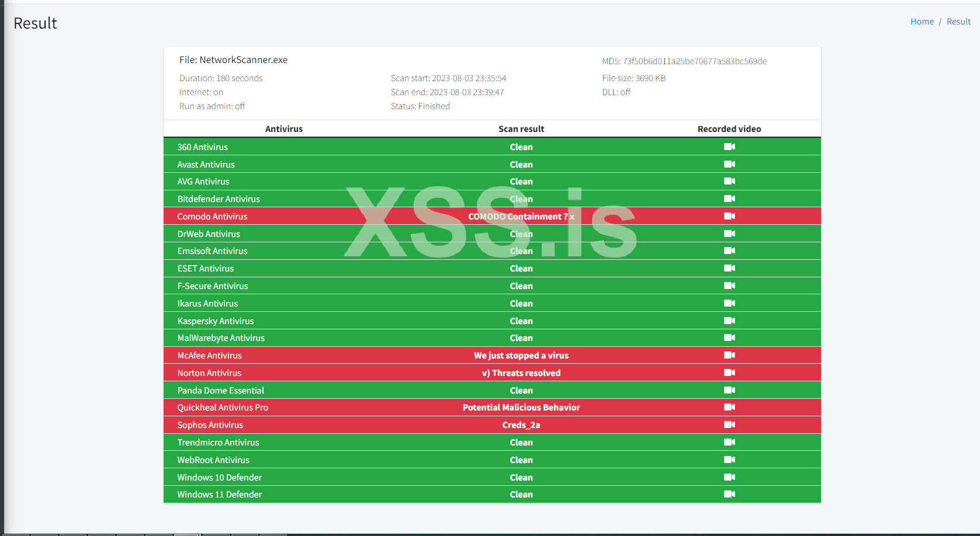Play the AVG Antivirus recorded video
Viewport: 980px width, 536px height.
coord(729,181)
